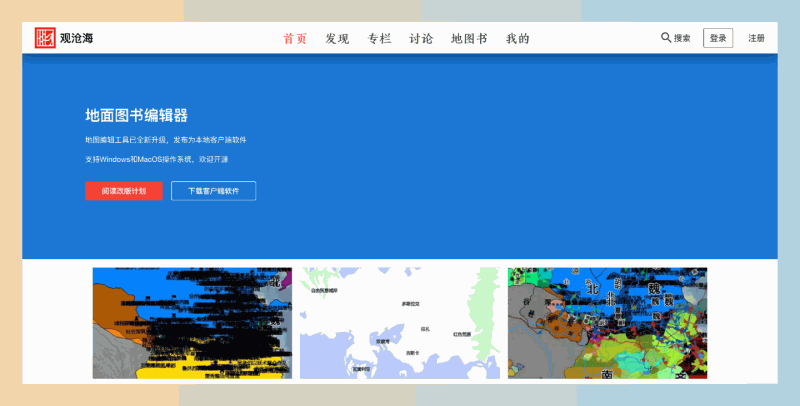Image resolution: width=800 pixels, height=406 pixels.
Task: Open the right colorful 北魏 map thumbnail
Action: click(607, 323)
